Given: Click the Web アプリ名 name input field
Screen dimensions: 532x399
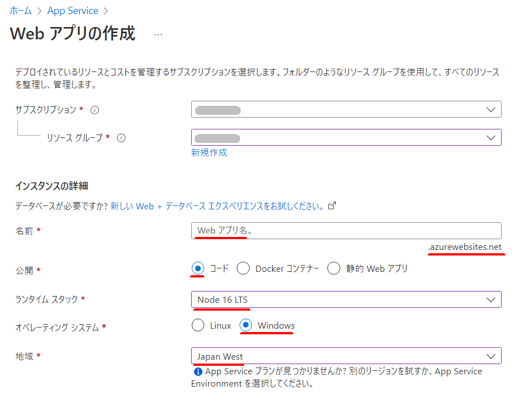Looking at the screenshot, I should click(346, 231).
